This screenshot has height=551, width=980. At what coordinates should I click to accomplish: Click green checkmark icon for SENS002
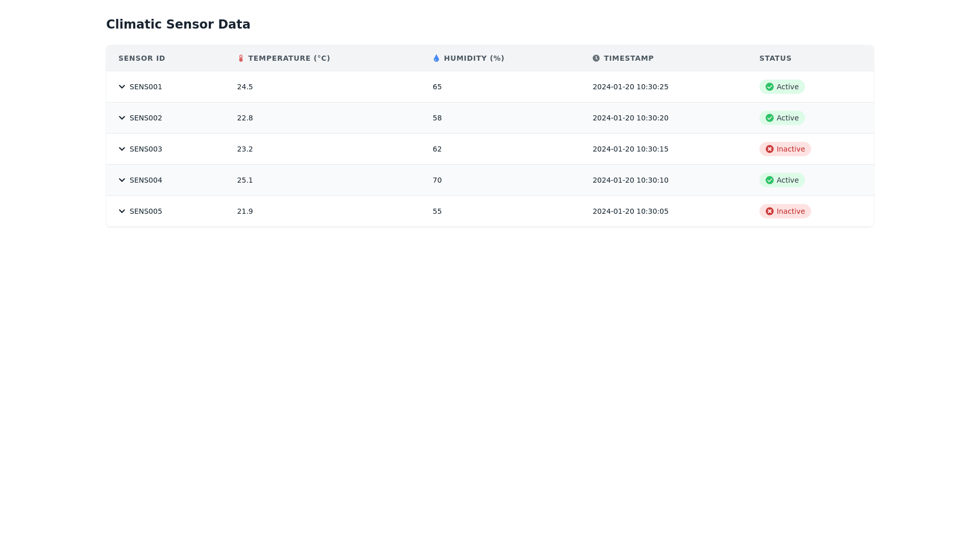(x=769, y=118)
